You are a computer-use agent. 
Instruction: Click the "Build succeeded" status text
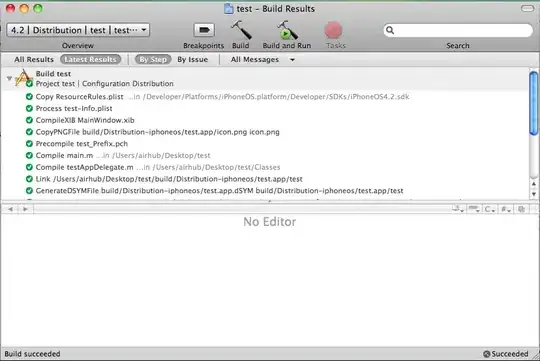click(32, 354)
